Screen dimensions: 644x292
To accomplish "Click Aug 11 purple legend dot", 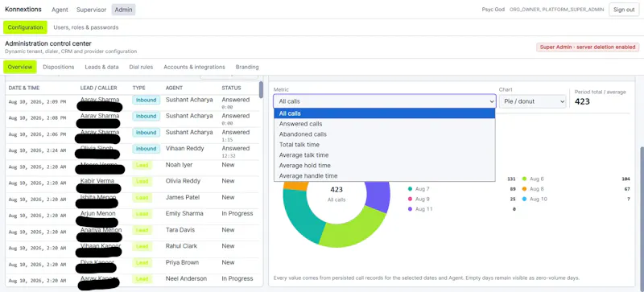I will click(410, 209).
